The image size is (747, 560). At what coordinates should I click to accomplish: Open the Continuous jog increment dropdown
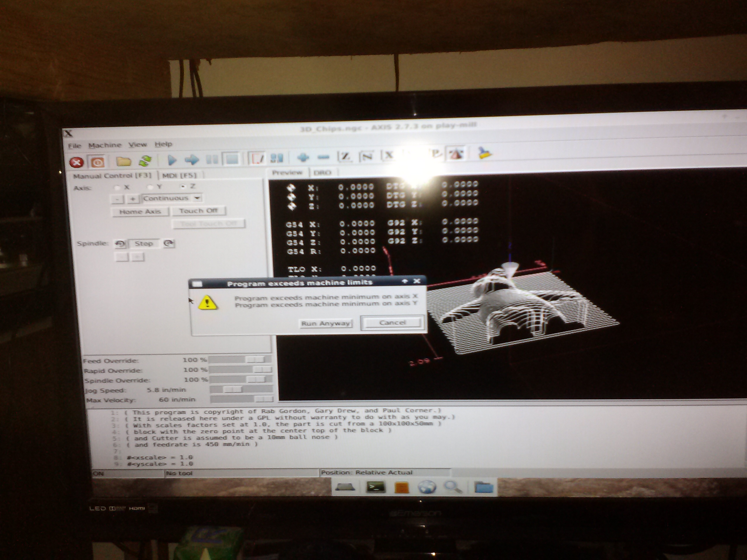coord(172,198)
